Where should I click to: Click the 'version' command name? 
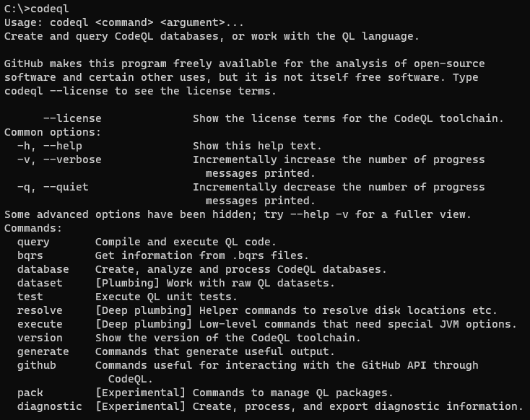click(x=40, y=338)
